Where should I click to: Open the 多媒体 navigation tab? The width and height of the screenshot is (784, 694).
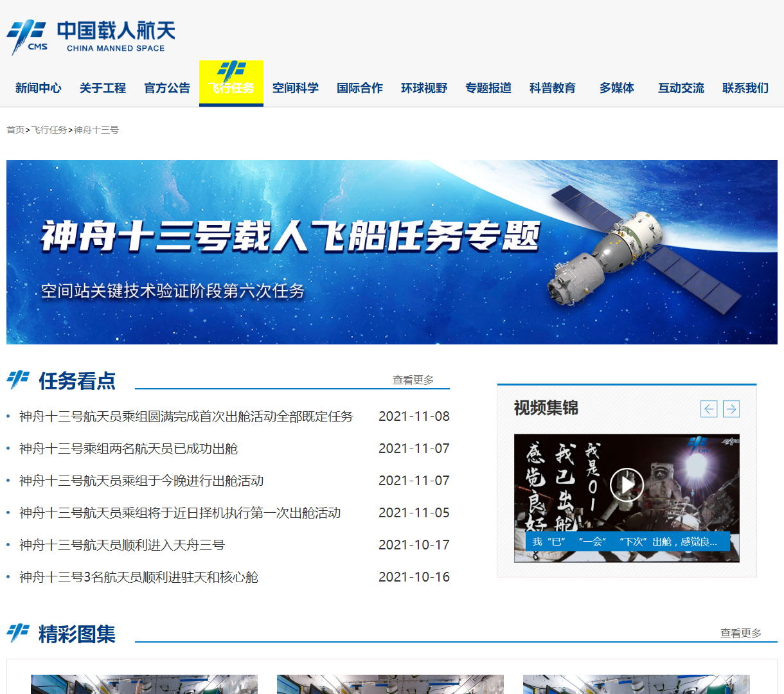[x=616, y=88]
